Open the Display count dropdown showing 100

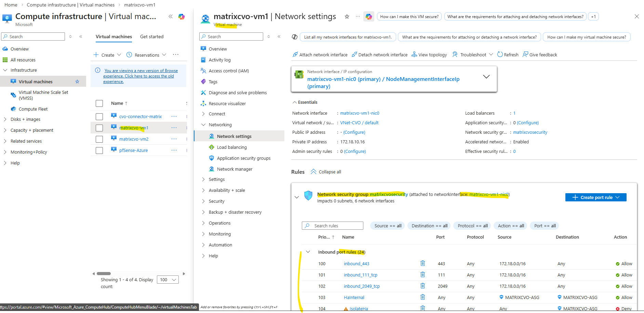coord(167,280)
